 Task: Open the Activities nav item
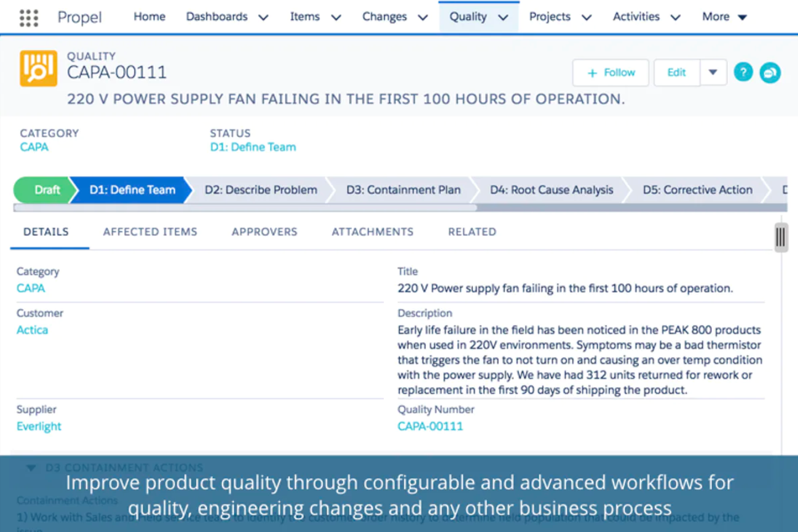[636, 17]
